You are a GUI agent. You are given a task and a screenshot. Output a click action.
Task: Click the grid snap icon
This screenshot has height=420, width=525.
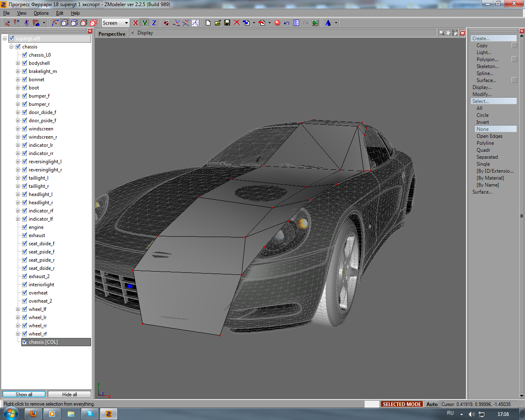(x=195, y=23)
